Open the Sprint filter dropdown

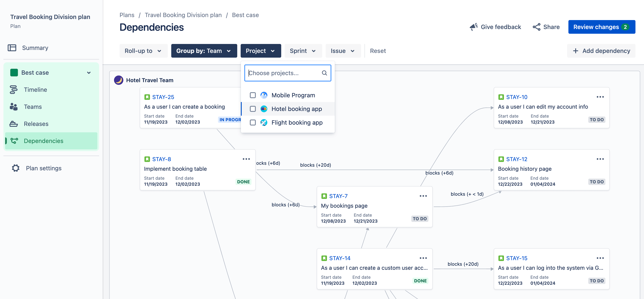click(x=303, y=51)
